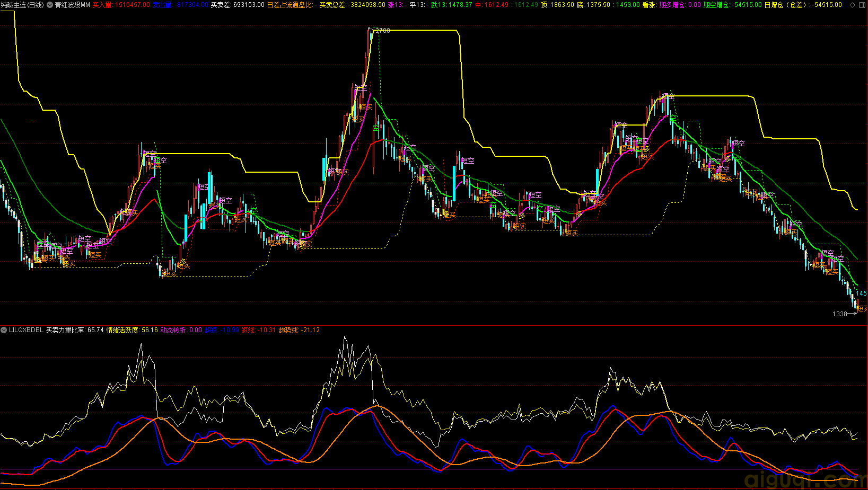Click the 青红波段MM indicator name

point(72,5)
